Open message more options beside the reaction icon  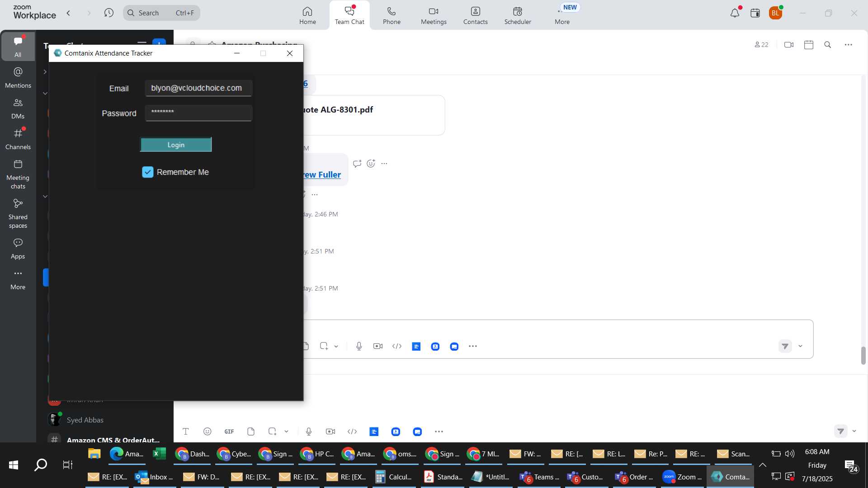point(384,164)
